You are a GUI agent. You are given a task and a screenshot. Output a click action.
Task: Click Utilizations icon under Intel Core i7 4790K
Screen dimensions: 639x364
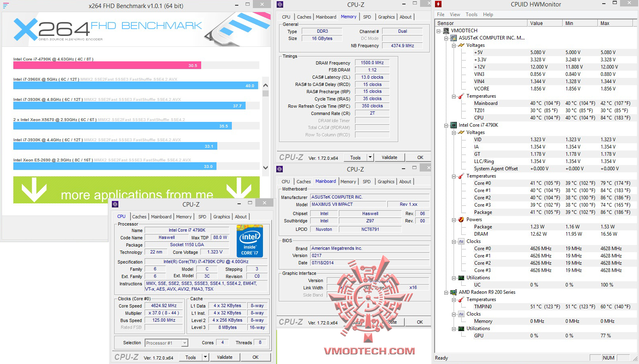point(461,278)
